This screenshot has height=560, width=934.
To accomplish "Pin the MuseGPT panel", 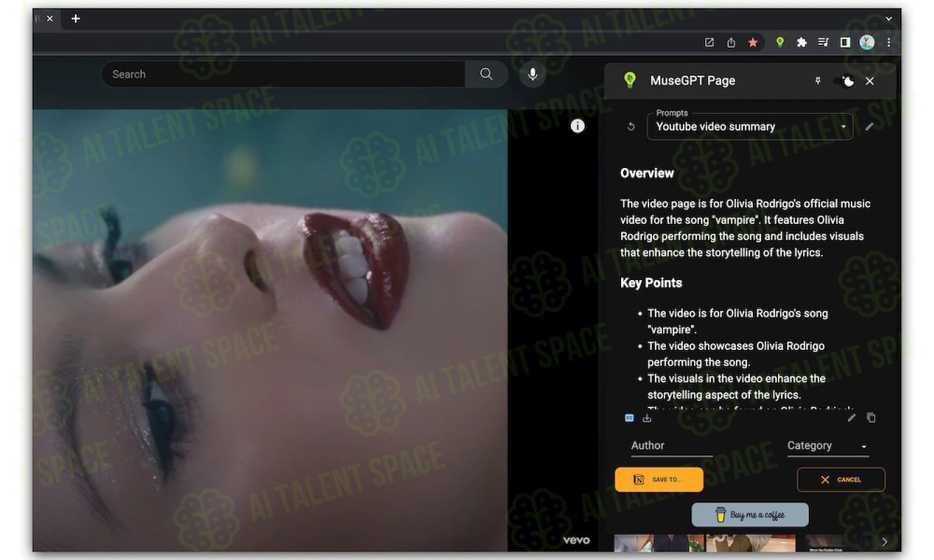I will (x=818, y=81).
